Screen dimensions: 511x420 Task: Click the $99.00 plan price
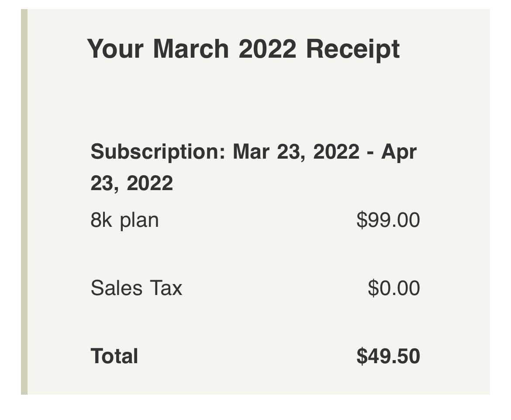(388, 220)
